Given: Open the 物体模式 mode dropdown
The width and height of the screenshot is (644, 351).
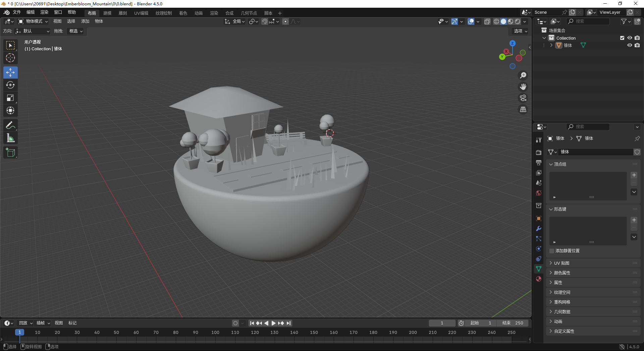Looking at the screenshot, I should pyautogui.click(x=33, y=21).
